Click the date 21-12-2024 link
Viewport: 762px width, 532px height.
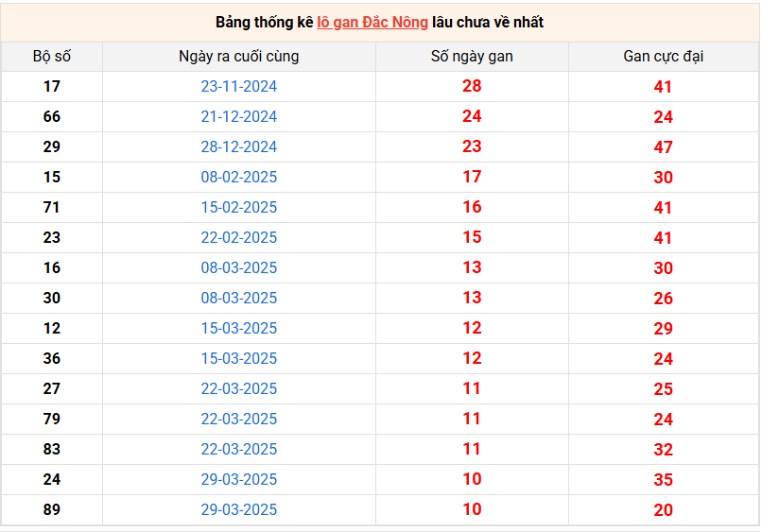click(238, 116)
